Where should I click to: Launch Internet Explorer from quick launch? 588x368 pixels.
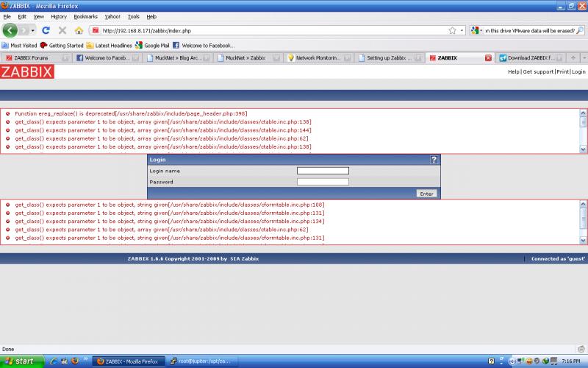(x=54, y=361)
